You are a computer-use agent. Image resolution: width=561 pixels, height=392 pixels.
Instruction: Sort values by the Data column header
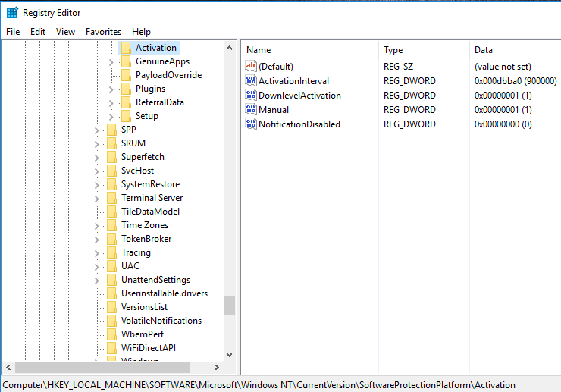(516, 50)
